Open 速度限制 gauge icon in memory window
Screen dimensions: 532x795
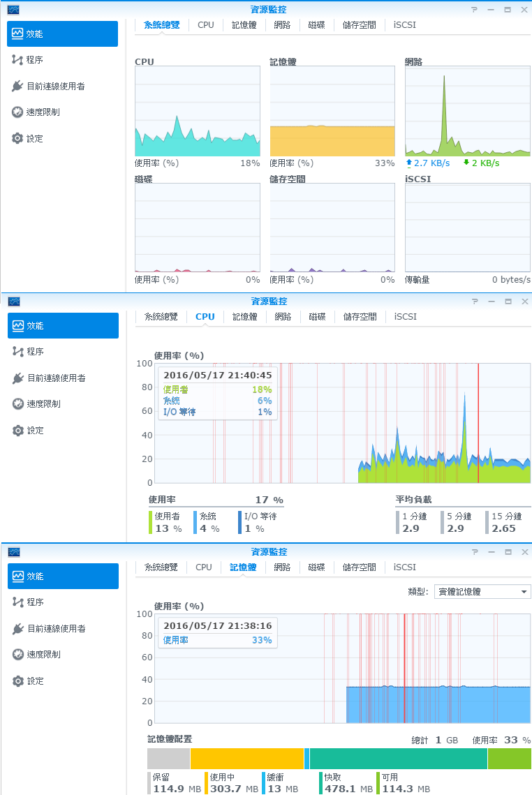(18, 655)
